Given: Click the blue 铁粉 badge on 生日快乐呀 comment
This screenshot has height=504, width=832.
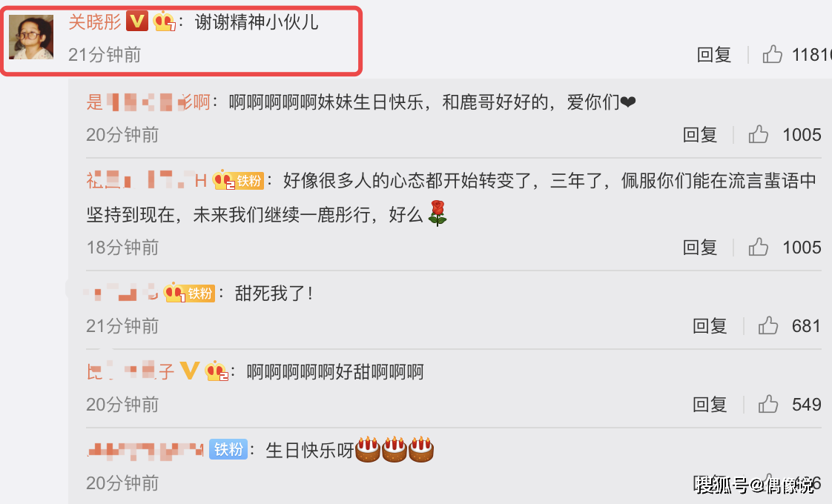Looking at the screenshot, I should pyautogui.click(x=228, y=449).
